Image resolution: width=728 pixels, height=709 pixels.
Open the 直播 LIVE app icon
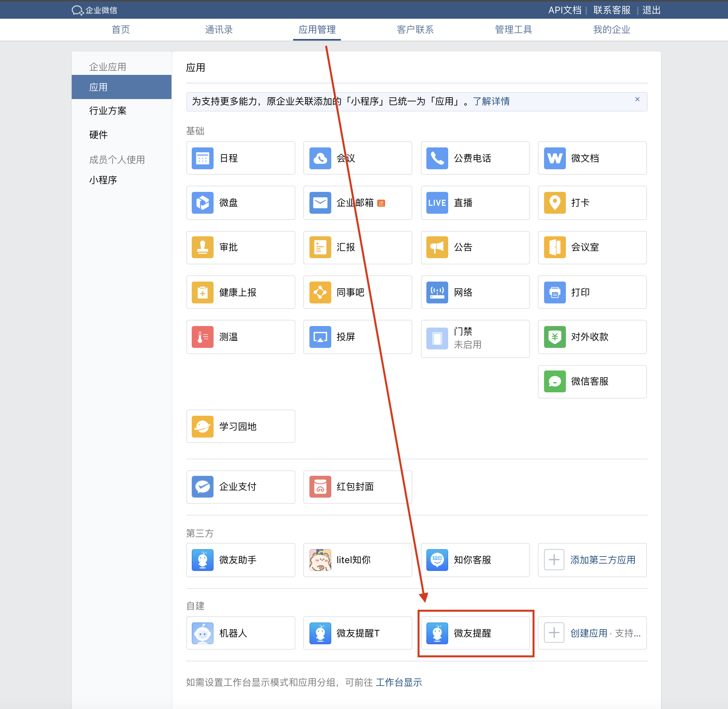pos(437,203)
